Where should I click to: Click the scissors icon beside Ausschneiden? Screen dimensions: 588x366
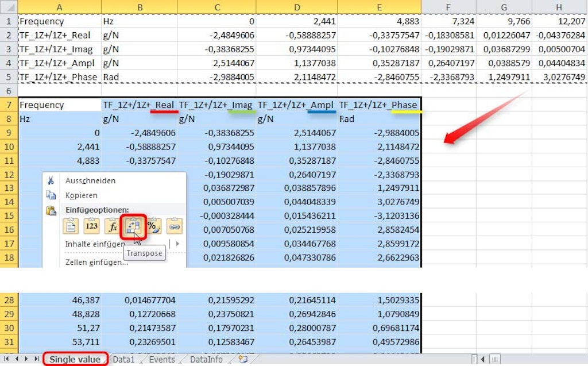coord(51,180)
